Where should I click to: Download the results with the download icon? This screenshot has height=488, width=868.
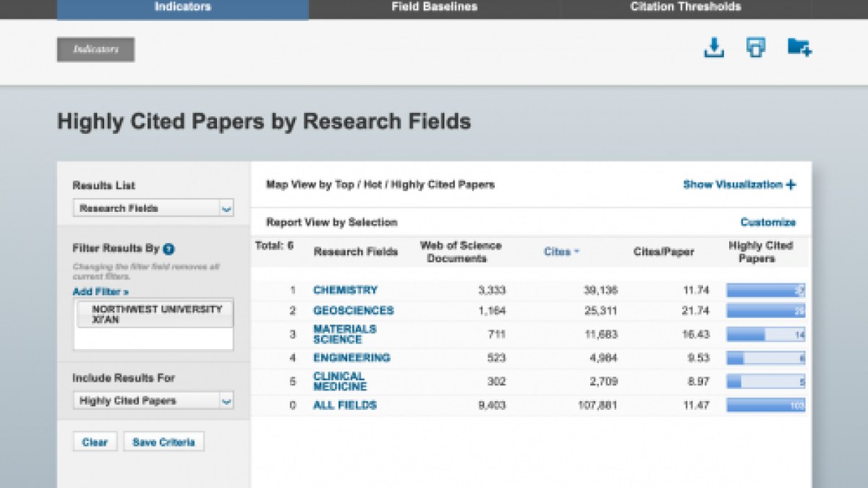[x=714, y=48]
